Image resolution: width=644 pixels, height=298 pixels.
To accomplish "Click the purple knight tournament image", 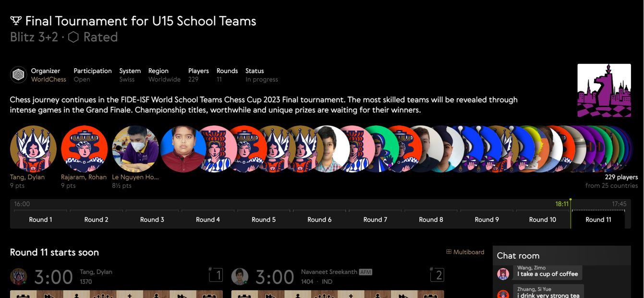I will 604,90.
